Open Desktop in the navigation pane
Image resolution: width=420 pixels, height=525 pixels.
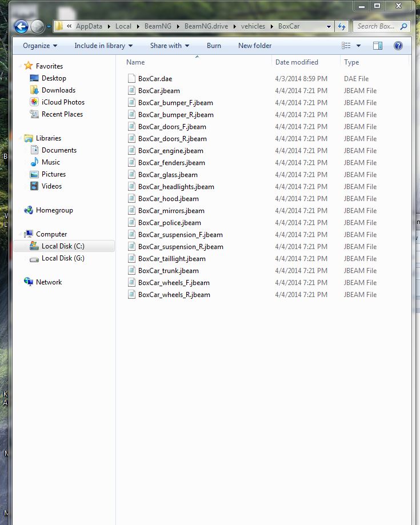[54, 78]
